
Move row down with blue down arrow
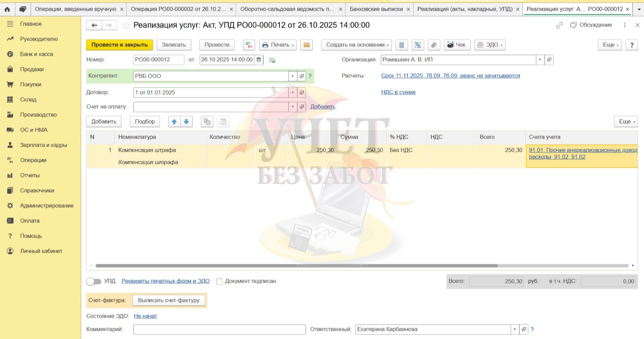pyautogui.click(x=186, y=121)
